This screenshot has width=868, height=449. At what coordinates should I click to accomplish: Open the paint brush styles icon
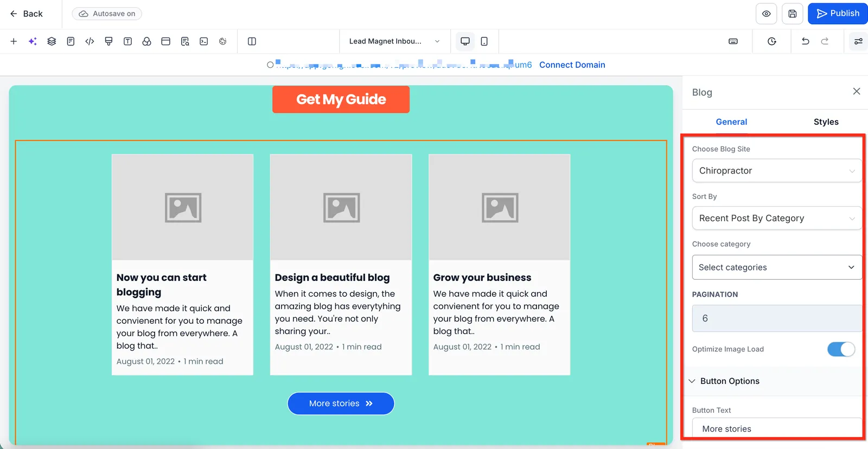[108, 41]
